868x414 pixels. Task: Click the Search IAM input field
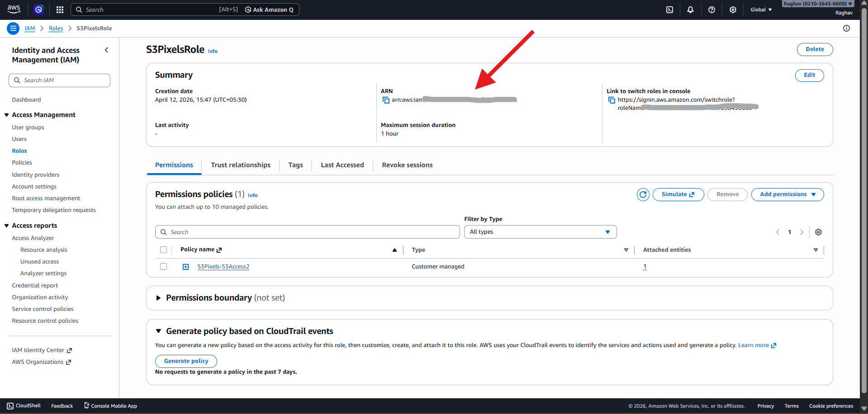pyautogui.click(x=60, y=80)
